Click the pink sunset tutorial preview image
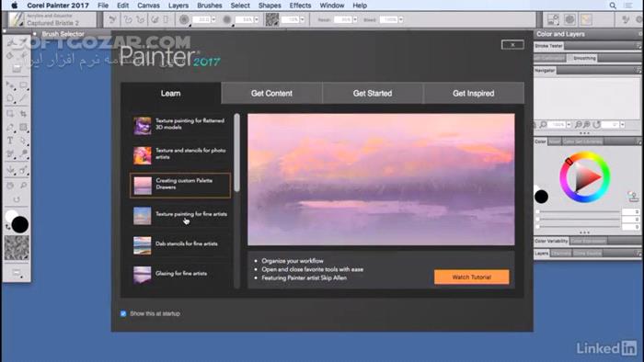This screenshot has width=644, height=362. click(381, 179)
